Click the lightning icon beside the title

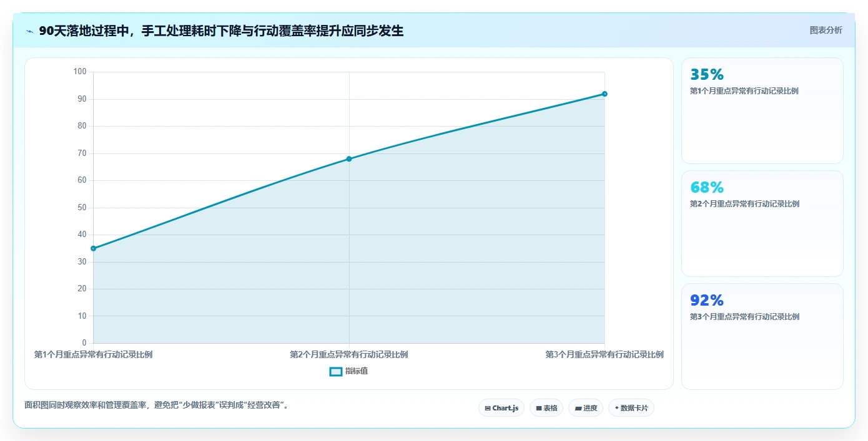tap(29, 31)
